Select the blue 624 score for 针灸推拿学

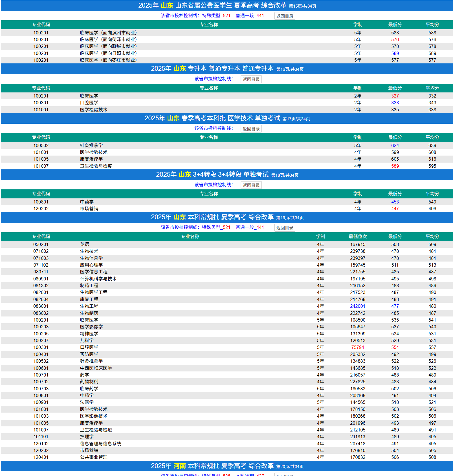pyautogui.click(x=395, y=145)
